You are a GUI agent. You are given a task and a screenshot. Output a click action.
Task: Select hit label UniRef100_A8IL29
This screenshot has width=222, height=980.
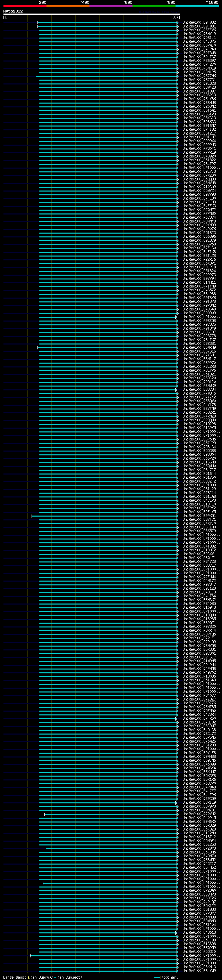coord(199,489)
